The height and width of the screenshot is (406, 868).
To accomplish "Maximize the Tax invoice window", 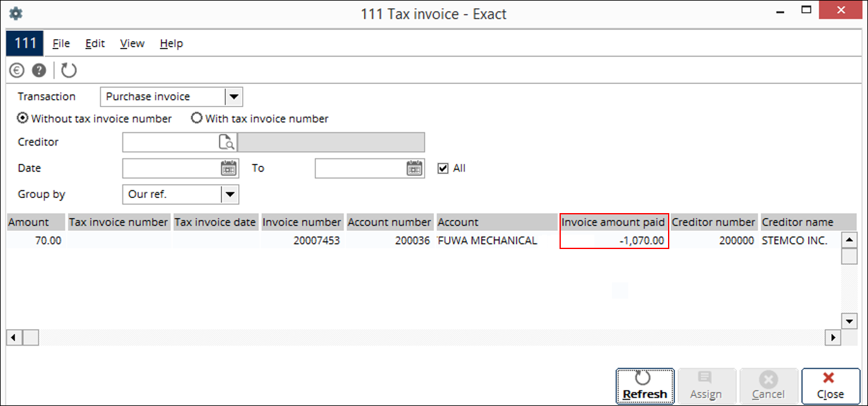I will [x=806, y=9].
